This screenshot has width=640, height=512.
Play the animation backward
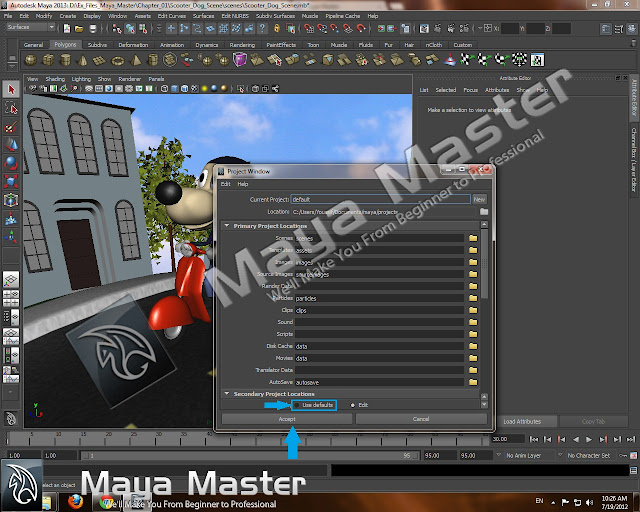click(x=576, y=439)
